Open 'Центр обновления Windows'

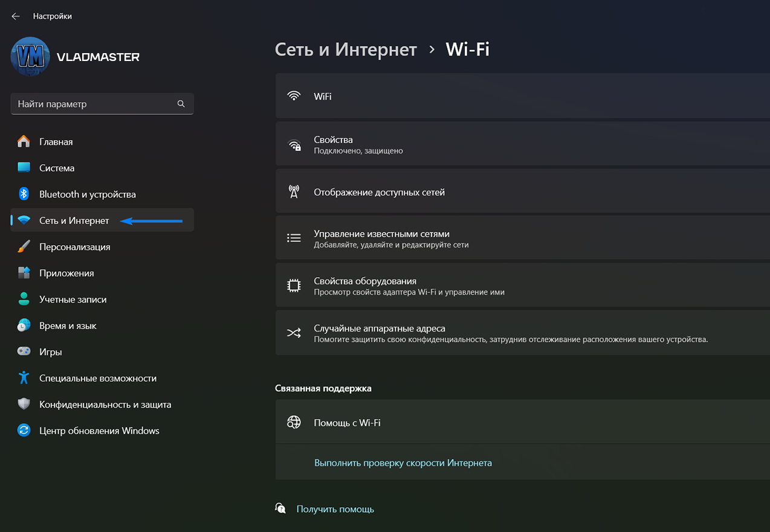99,431
